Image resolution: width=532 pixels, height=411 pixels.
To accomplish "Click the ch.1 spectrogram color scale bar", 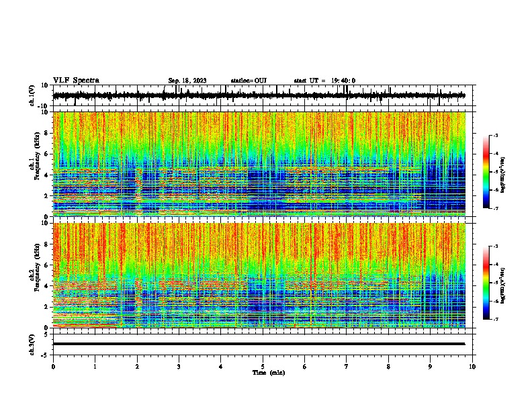I will [x=486, y=172].
